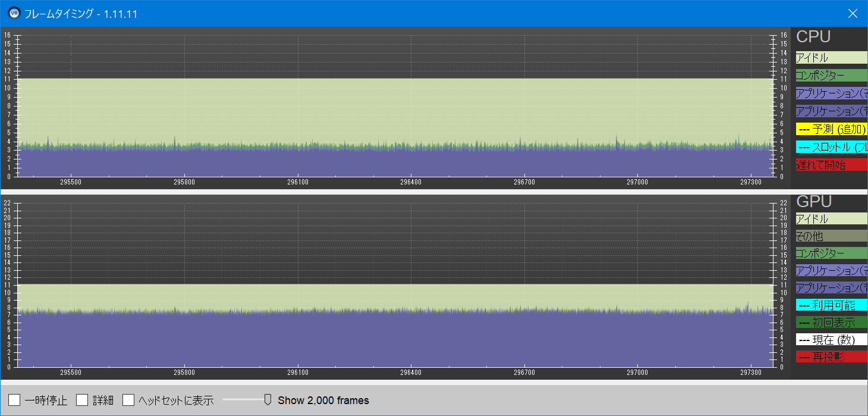Click the Show 2,000 frames slider handle
The height and width of the screenshot is (416, 868).
tap(268, 399)
